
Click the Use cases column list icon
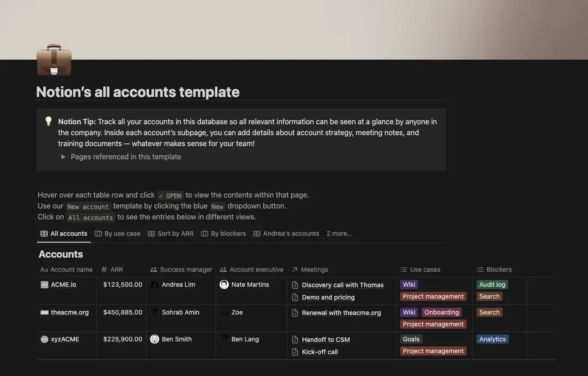pos(403,269)
